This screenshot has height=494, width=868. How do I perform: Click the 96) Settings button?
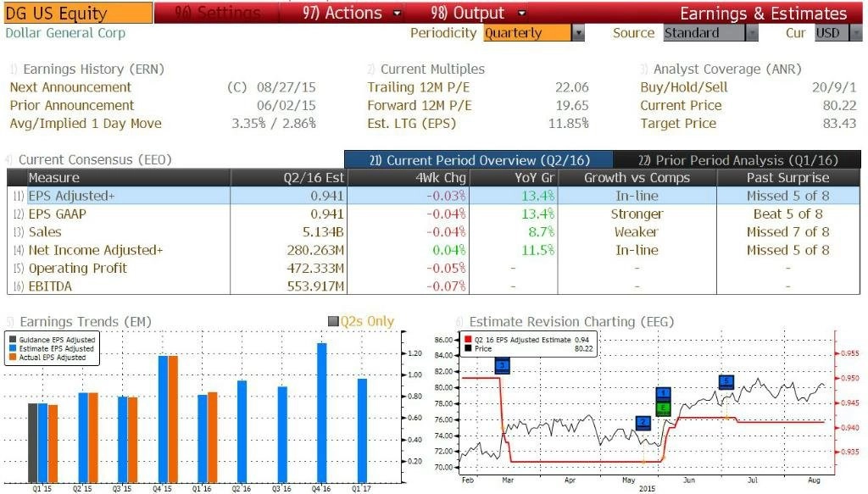click(x=217, y=13)
